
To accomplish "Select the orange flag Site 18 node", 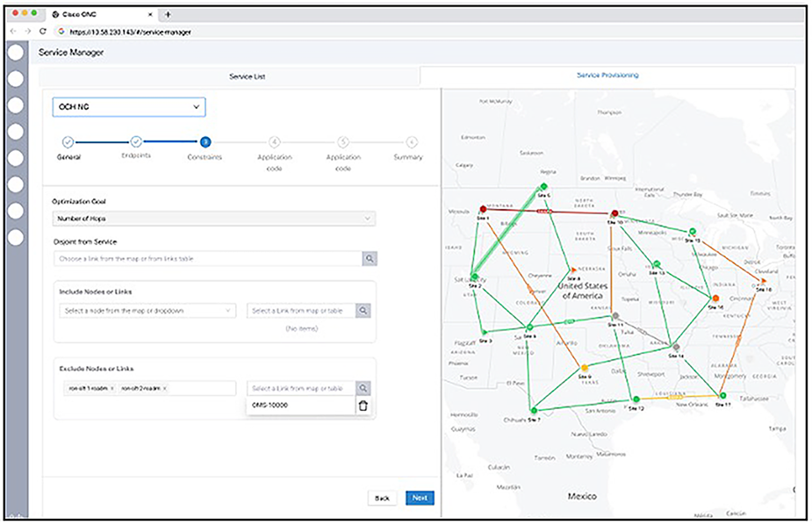I will click(763, 281).
